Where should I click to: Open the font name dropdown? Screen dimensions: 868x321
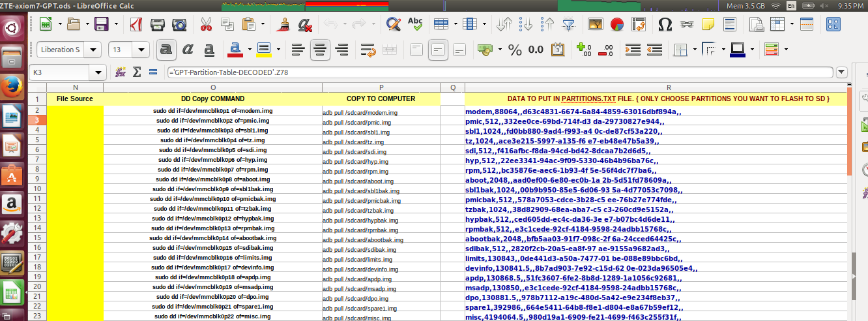(94, 50)
